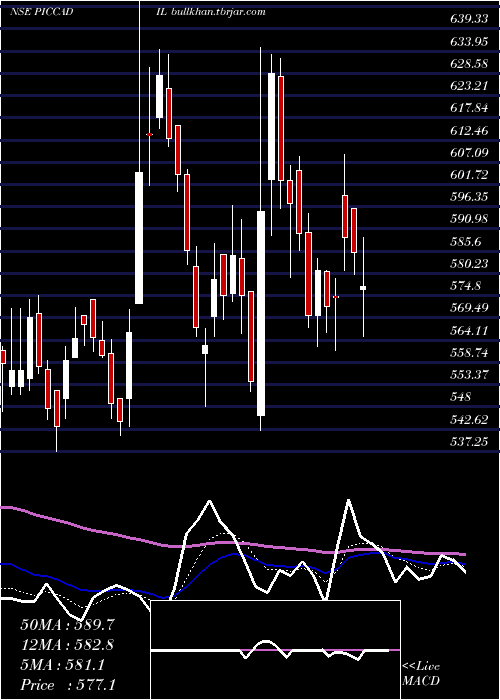
Task: Click the 607.09 price level label
Action: point(469,153)
